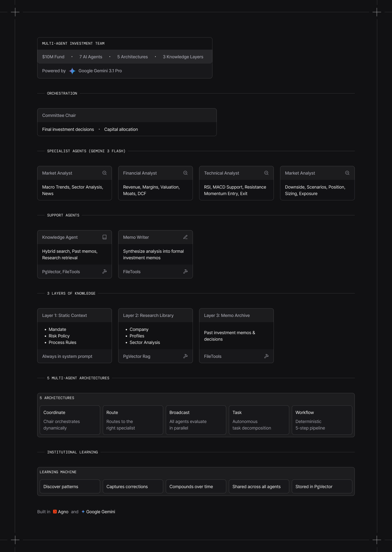Click the magnifier icon on Market Analyst card
This screenshot has height=552, width=392.
(x=104, y=173)
